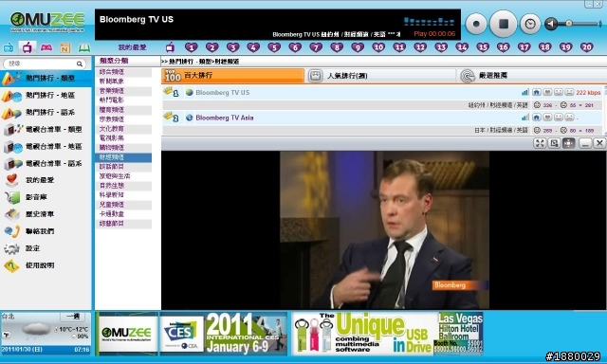Click the video window size icon
This screenshot has width=607, height=364.
[x=554, y=143]
